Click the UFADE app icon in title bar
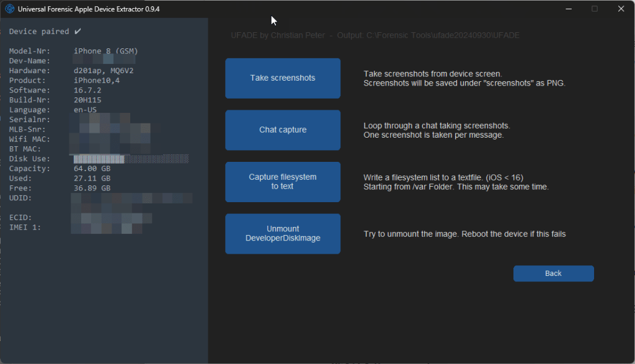The height and width of the screenshot is (364, 635). (x=9, y=9)
